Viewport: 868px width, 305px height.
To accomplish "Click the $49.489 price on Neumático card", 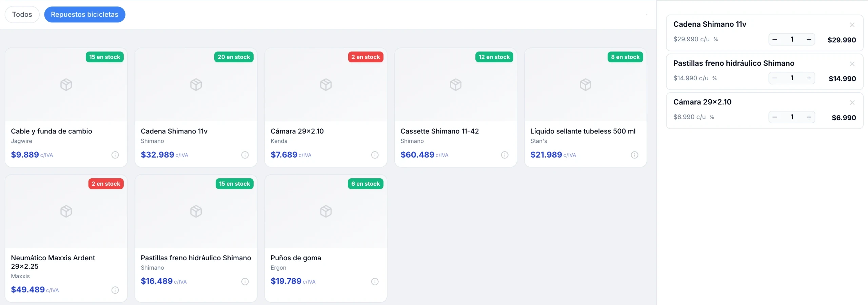I will [x=28, y=290].
